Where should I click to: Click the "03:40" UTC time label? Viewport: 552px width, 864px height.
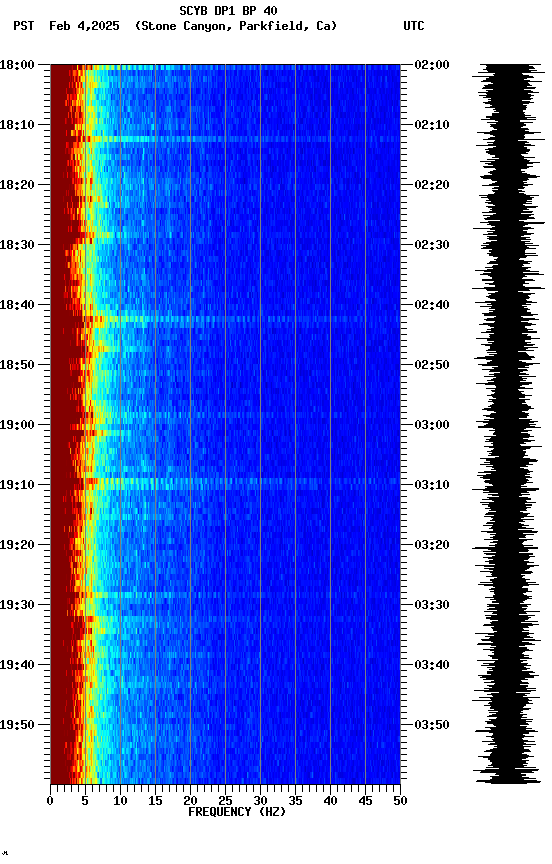pos(432,665)
